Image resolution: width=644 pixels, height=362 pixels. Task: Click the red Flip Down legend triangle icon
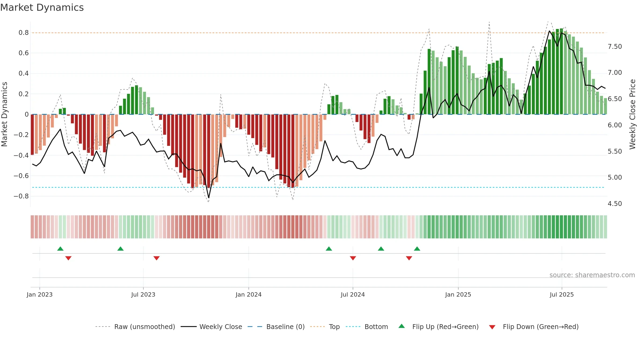(492, 327)
